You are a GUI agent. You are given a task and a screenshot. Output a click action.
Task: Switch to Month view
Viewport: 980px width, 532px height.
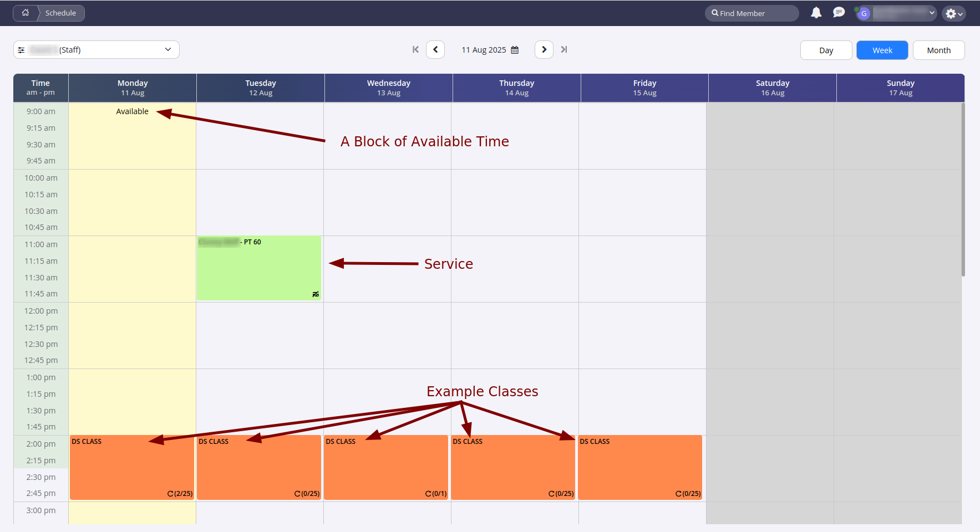pos(938,50)
